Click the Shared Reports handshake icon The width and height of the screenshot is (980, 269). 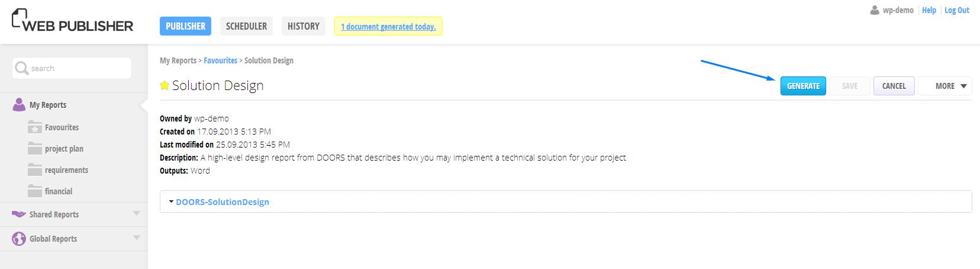click(x=19, y=214)
